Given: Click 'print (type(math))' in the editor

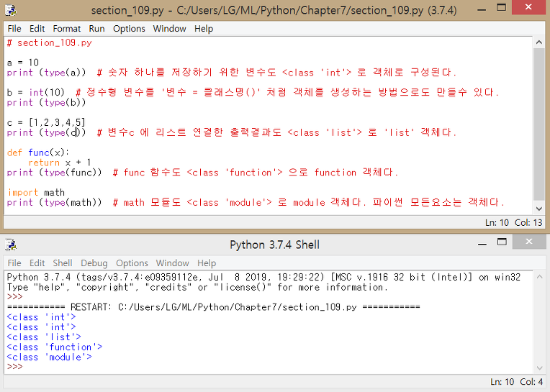Looking at the screenshot, I should (55, 202).
